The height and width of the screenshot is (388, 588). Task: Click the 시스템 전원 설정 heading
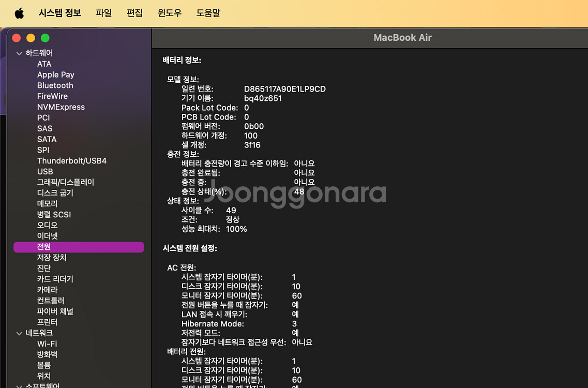(x=190, y=248)
